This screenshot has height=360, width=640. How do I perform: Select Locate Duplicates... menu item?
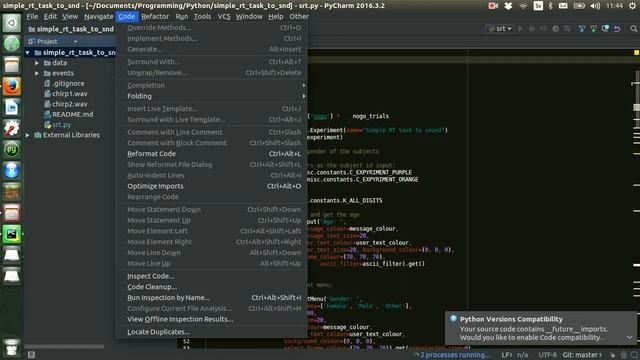click(x=211, y=332)
